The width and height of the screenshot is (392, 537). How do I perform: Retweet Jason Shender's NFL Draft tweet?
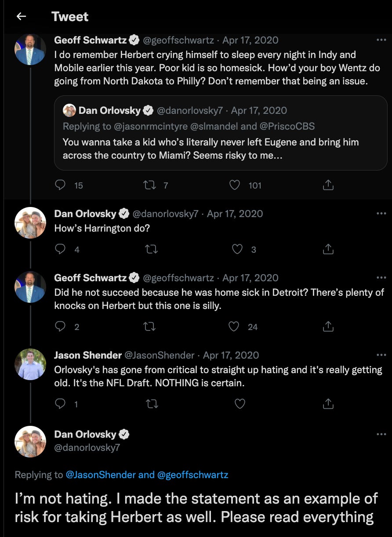pyautogui.click(x=152, y=403)
